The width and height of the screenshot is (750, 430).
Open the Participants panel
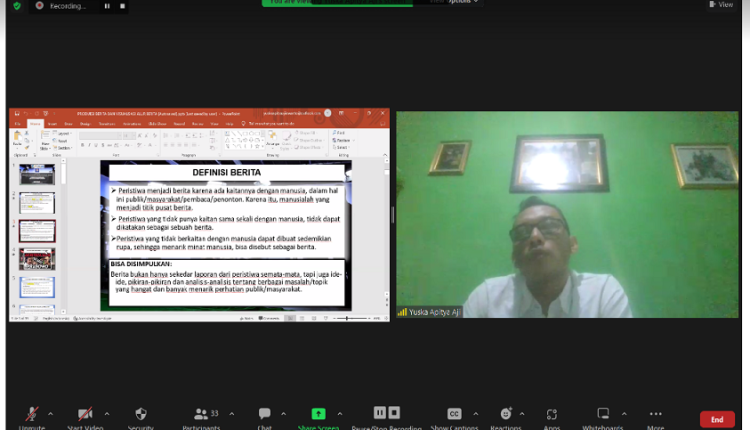click(x=201, y=418)
